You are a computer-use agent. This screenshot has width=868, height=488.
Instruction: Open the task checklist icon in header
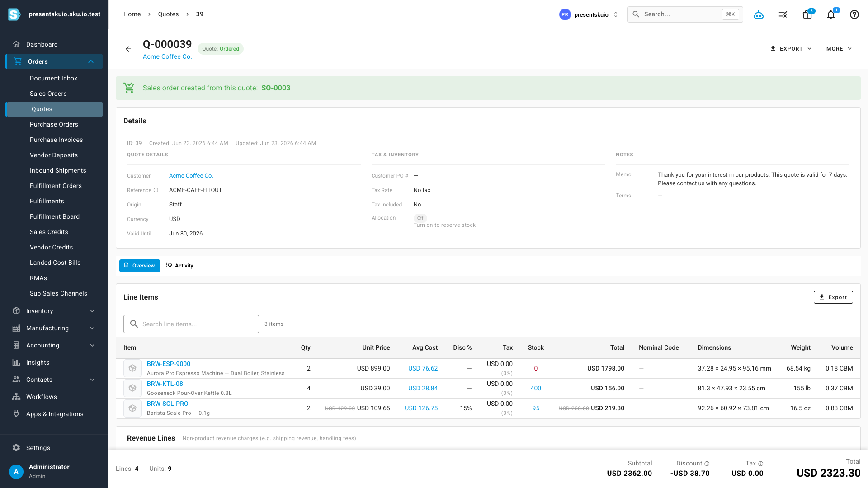click(783, 14)
